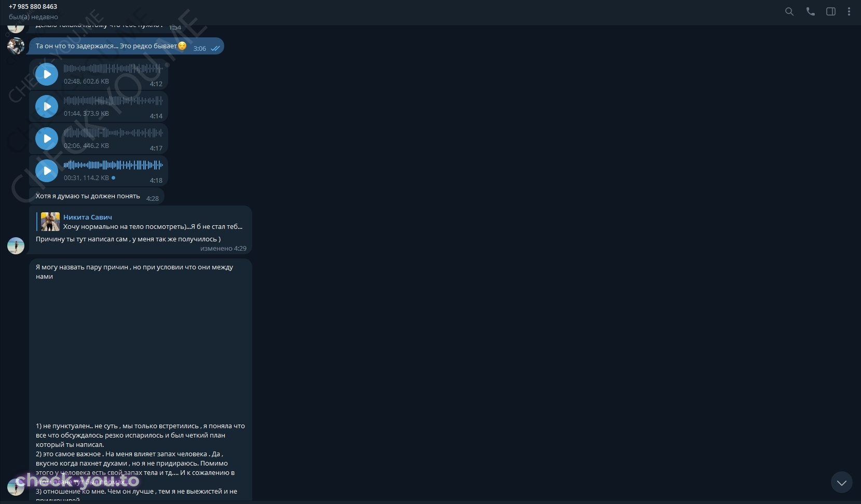The height and width of the screenshot is (504, 861).
Task: Jump to latest message arrow button
Action: tap(841, 482)
